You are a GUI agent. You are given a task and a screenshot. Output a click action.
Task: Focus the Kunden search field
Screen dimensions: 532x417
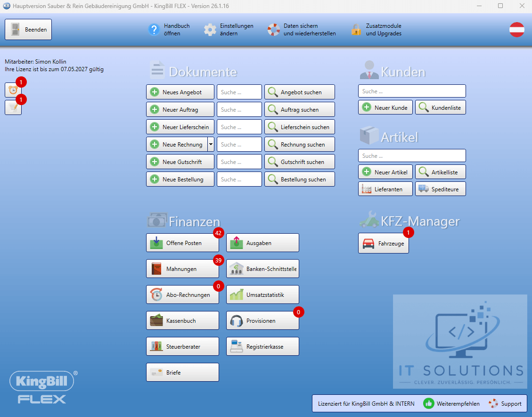pyautogui.click(x=412, y=91)
